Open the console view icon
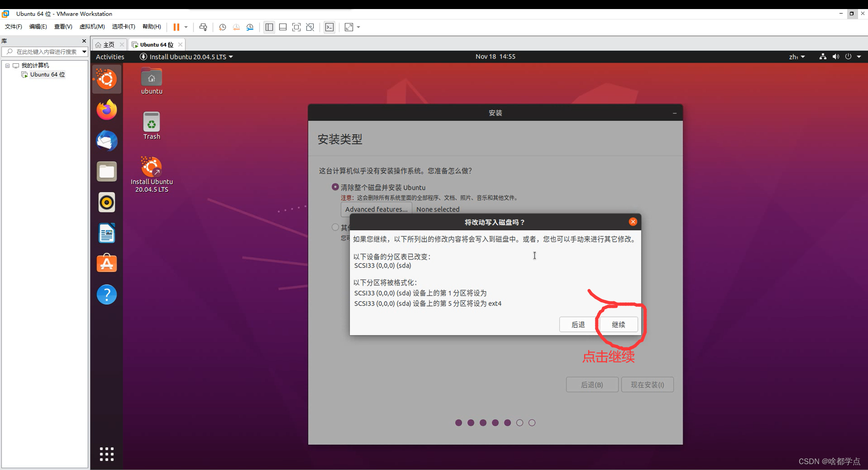Viewport: 868px width, 470px height. (x=330, y=27)
